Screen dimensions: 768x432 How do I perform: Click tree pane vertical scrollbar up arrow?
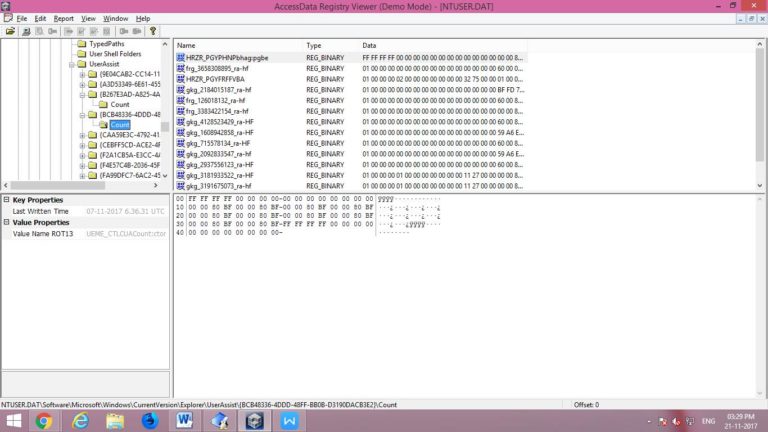165,44
